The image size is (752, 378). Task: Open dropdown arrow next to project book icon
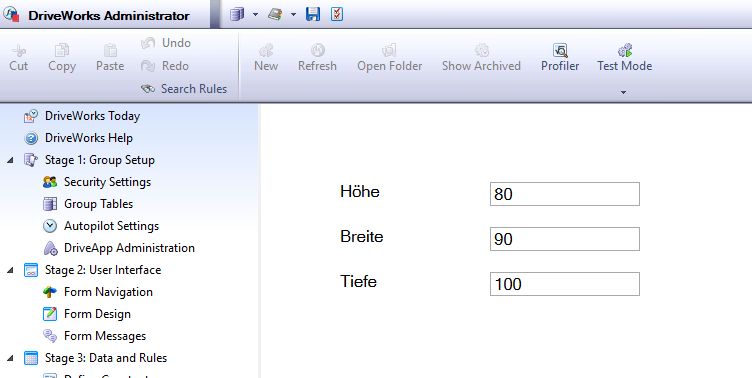pyautogui.click(x=293, y=15)
